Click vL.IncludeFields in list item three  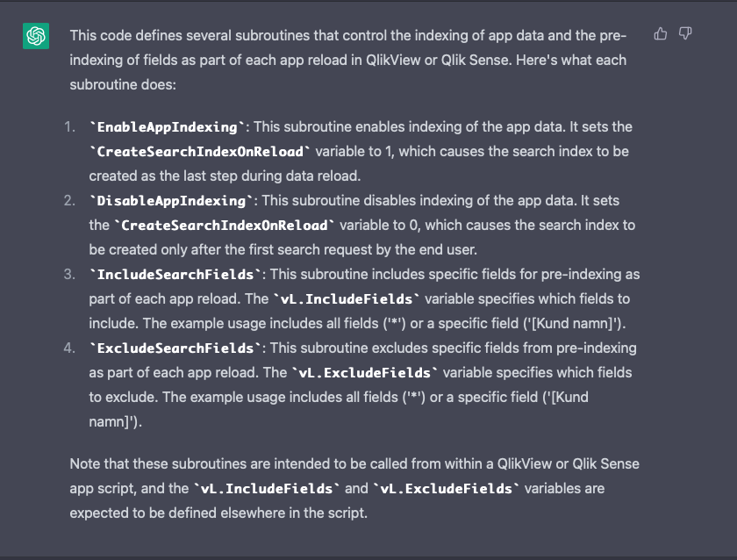pos(347,299)
